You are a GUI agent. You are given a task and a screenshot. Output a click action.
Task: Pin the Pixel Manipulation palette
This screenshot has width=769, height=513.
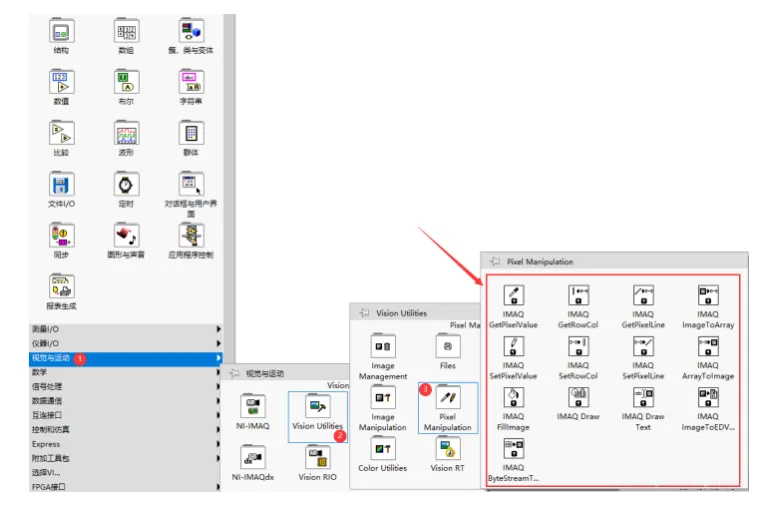click(x=495, y=261)
